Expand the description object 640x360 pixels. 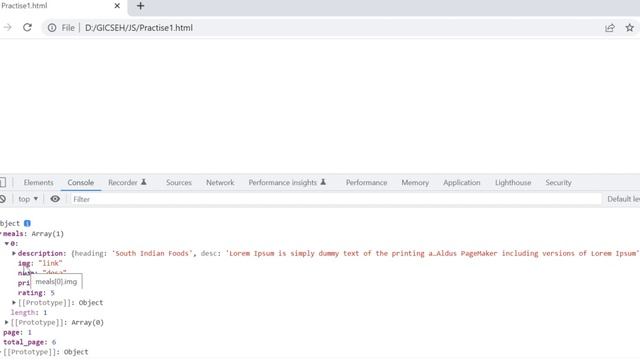[14, 253]
